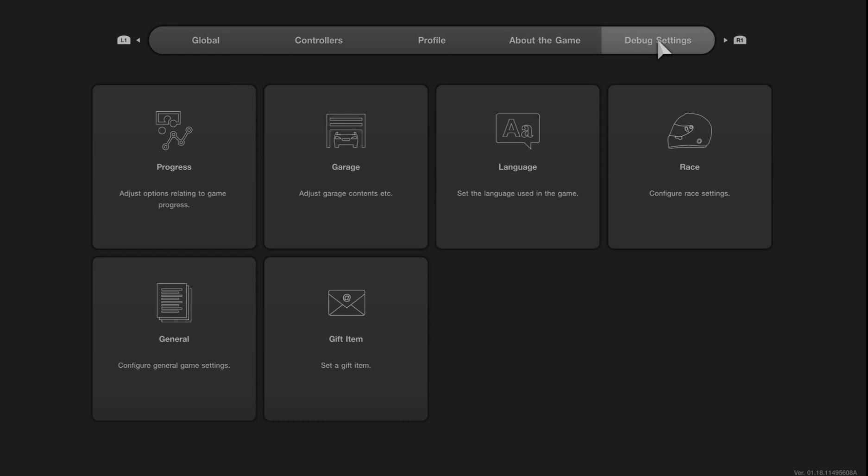Open "Adjust garage contents etc." description

point(346,193)
